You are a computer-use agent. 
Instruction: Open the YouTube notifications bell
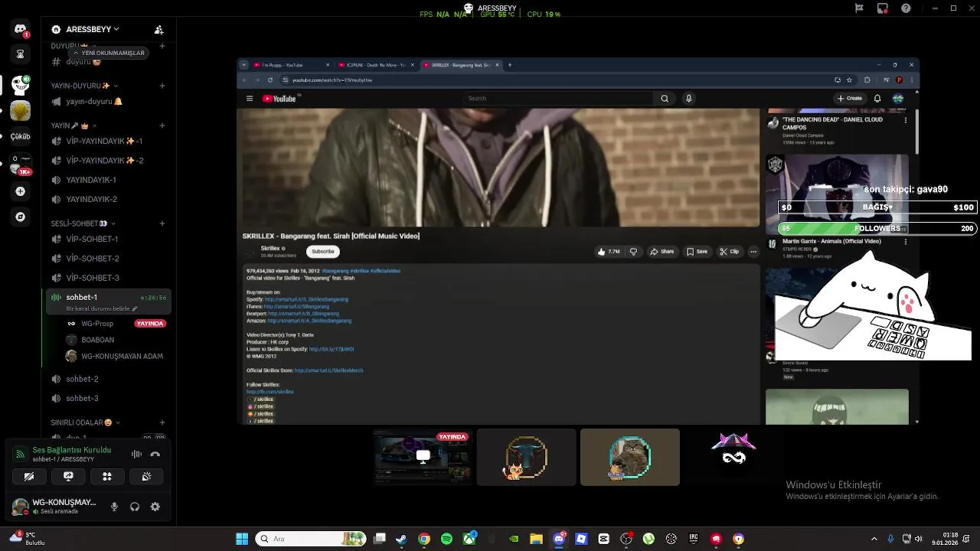click(877, 98)
